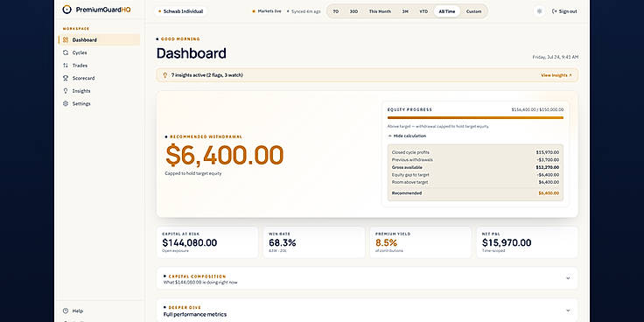Open the Trades sidebar icon

(66, 66)
